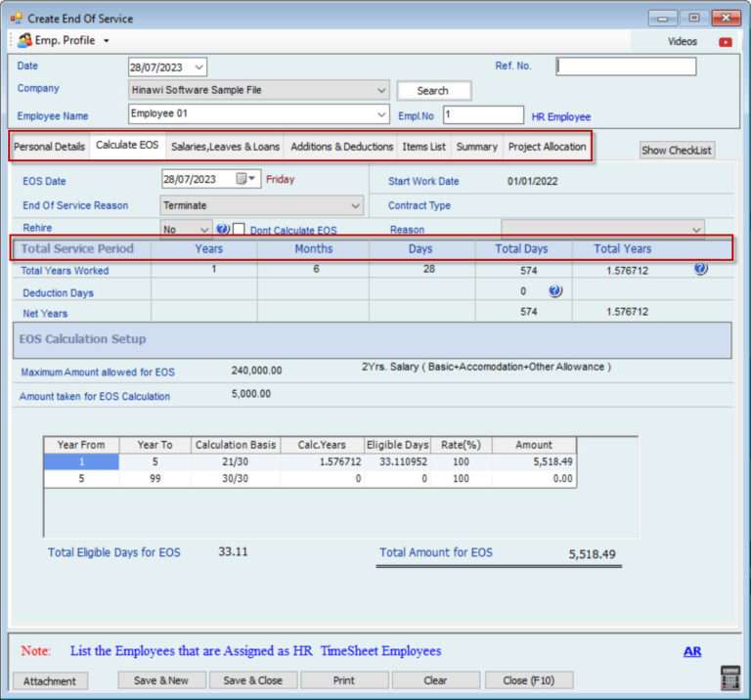751x700 pixels.
Task: Open the Additions & Deductions tab
Action: point(341,147)
